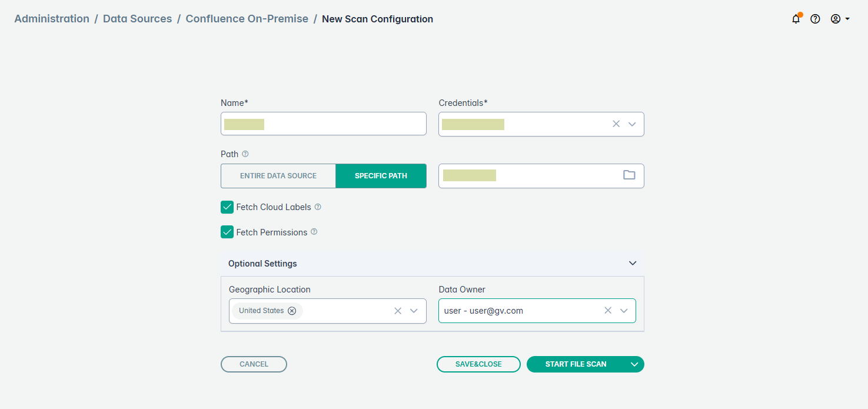Click the help question mark icon in header
Viewport: 868px width, 409px height.
coord(815,19)
